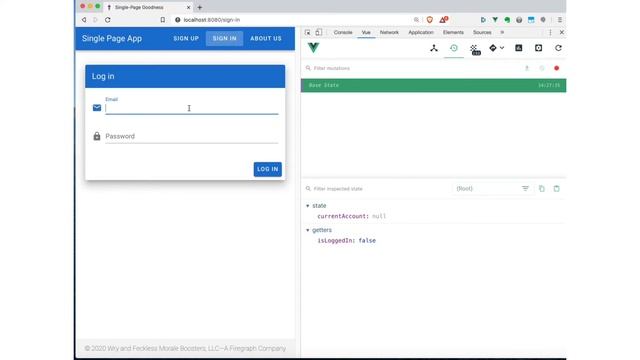Close the Single-Page Goodness tab
Screen dimensions: 640x360
189,7
